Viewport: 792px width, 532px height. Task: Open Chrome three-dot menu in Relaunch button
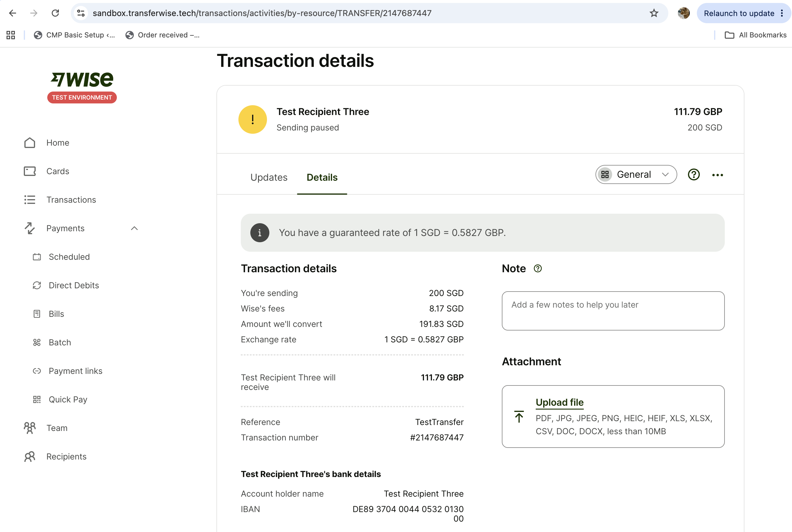(x=782, y=13)
